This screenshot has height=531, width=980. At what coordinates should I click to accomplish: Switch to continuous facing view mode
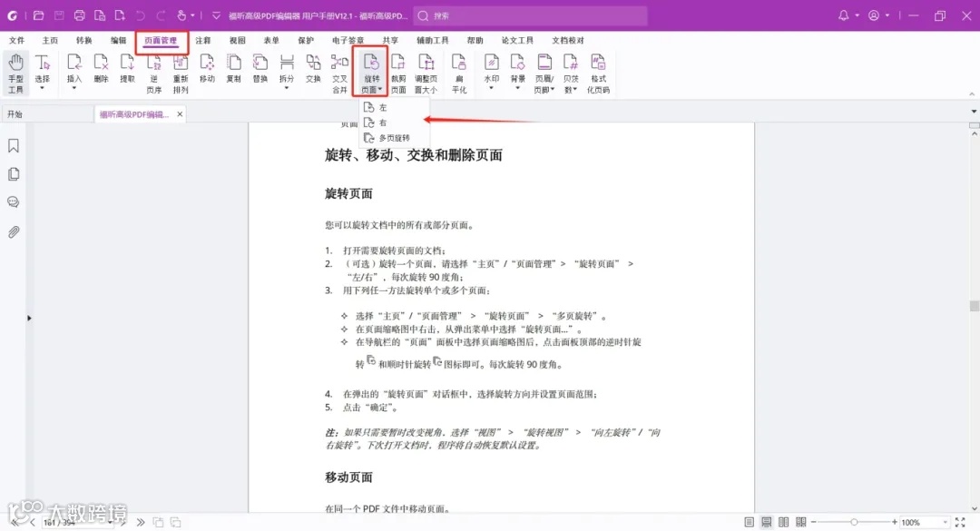point(800,522)
